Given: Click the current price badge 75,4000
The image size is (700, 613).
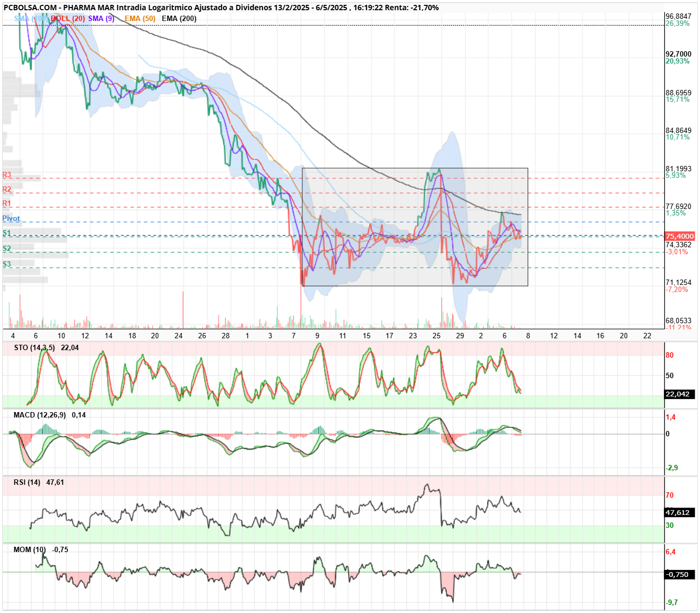Looking at the screenshot, I should point(680,236).
